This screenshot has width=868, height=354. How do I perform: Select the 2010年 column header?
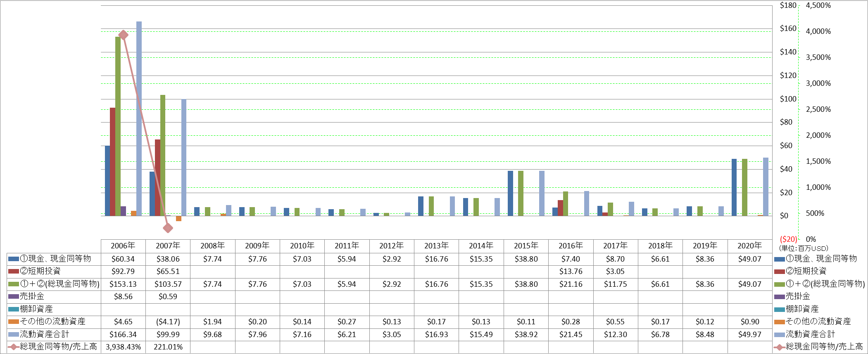pos(302,246)
